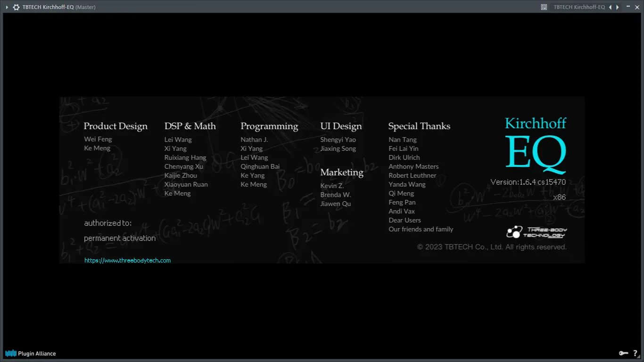Click the Plugin Alliance logo

(31, 353)
